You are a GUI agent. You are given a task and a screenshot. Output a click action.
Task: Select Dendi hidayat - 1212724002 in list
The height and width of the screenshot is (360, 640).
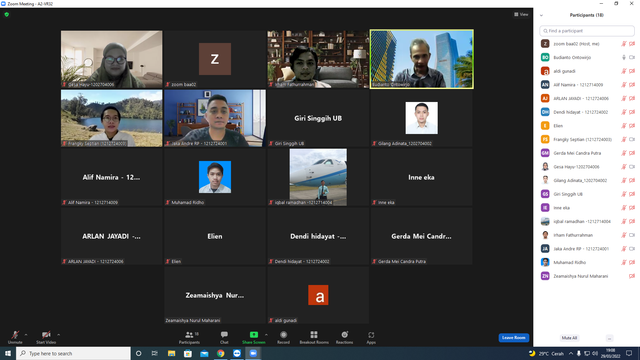pyautogui.click(x=587, y=112)
